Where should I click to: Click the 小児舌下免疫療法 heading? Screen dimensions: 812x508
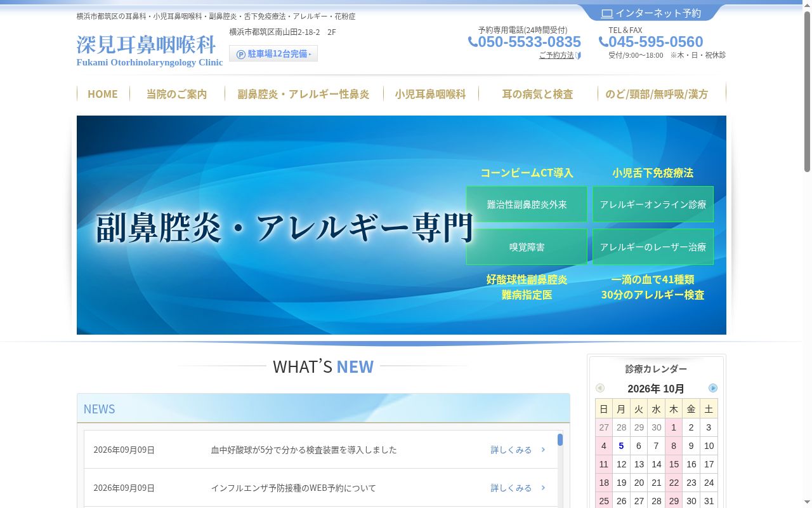point(653,173)
